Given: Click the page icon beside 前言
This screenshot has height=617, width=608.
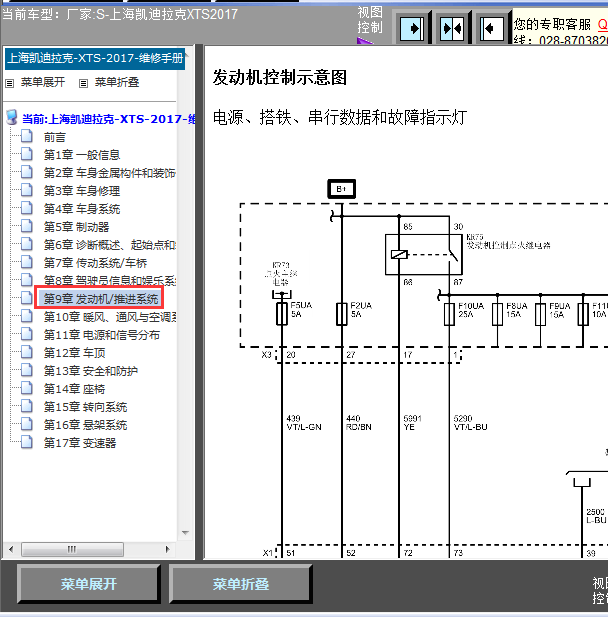Looking at the screenshot, I should 27,136.
